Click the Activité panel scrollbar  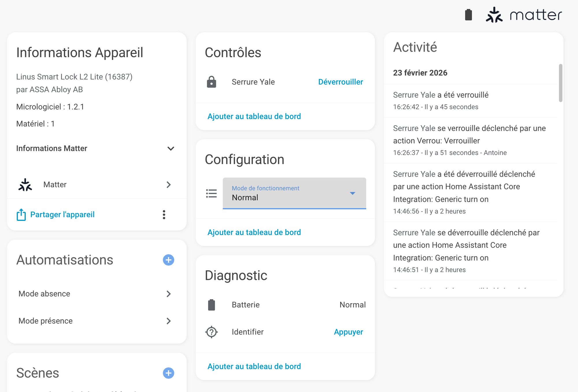[560, 83]
